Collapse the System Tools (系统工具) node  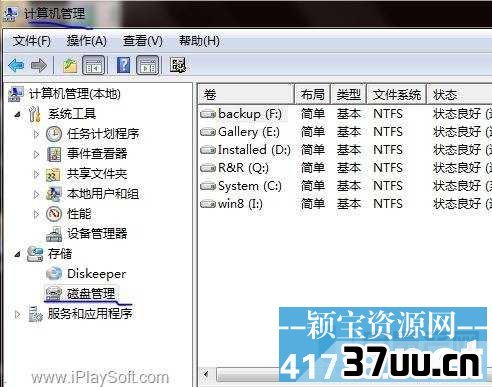pos(17,115)
